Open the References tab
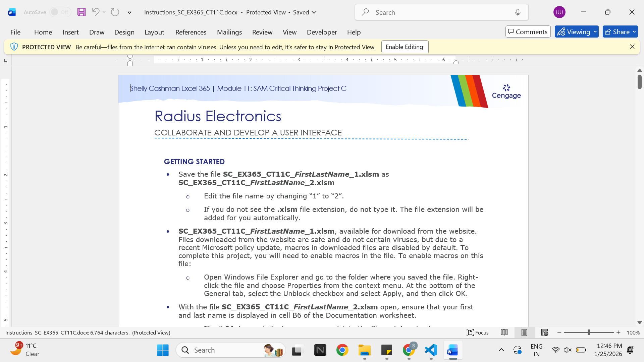 [191, 32]
